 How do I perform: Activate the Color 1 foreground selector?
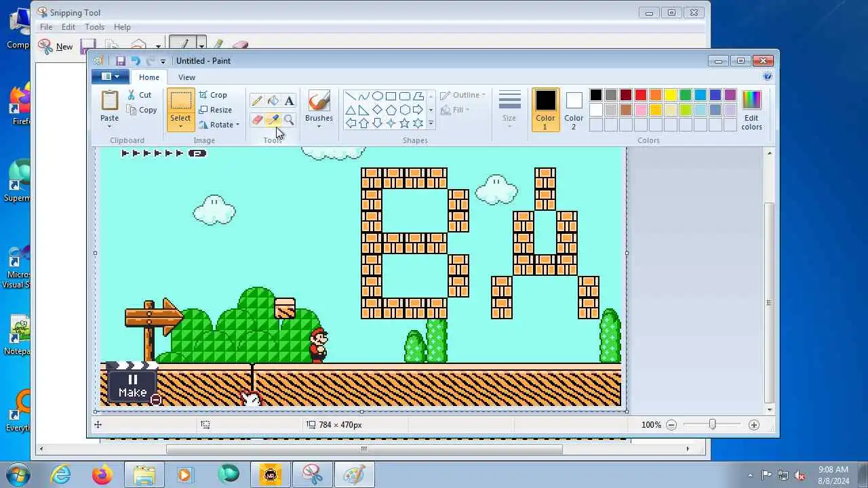[x=545, y=110]
